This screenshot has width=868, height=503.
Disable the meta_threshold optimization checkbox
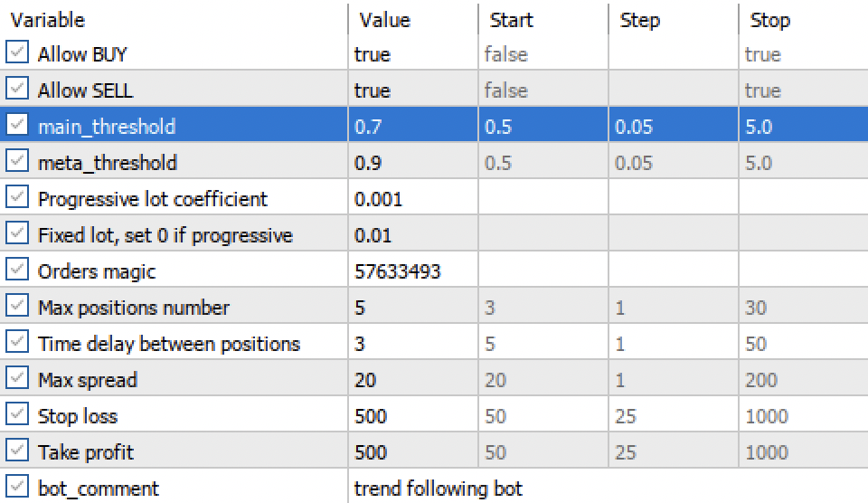[x=17, y=161]
